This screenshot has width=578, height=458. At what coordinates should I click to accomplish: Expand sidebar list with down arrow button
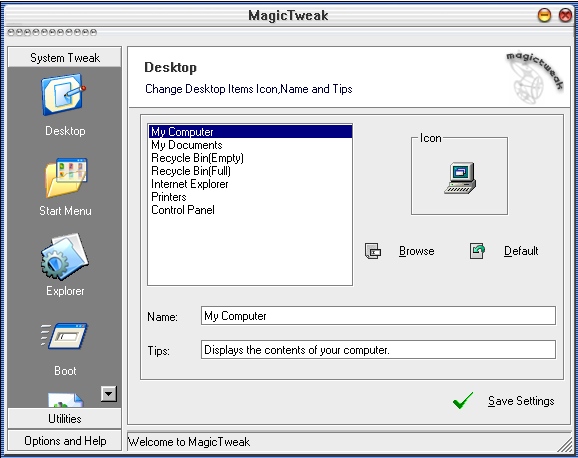point(109,394)
